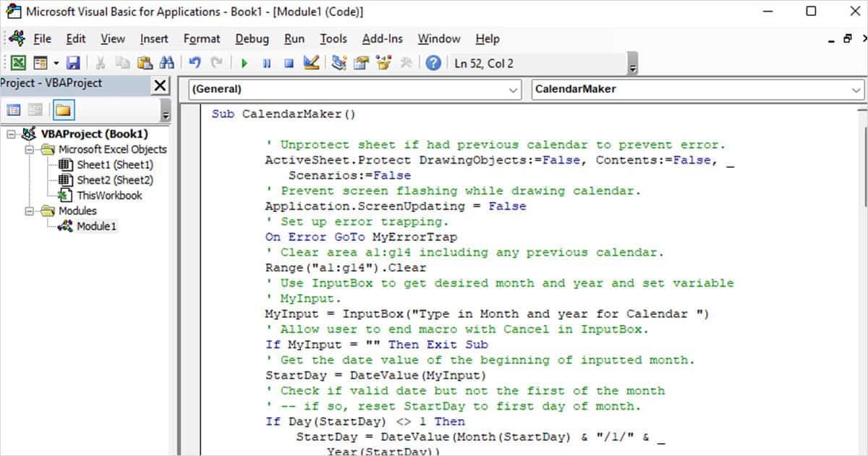Undo the last edit with the Undo icon
The height and width of the screenshot is (456, 868).
[x=195, y=63]
